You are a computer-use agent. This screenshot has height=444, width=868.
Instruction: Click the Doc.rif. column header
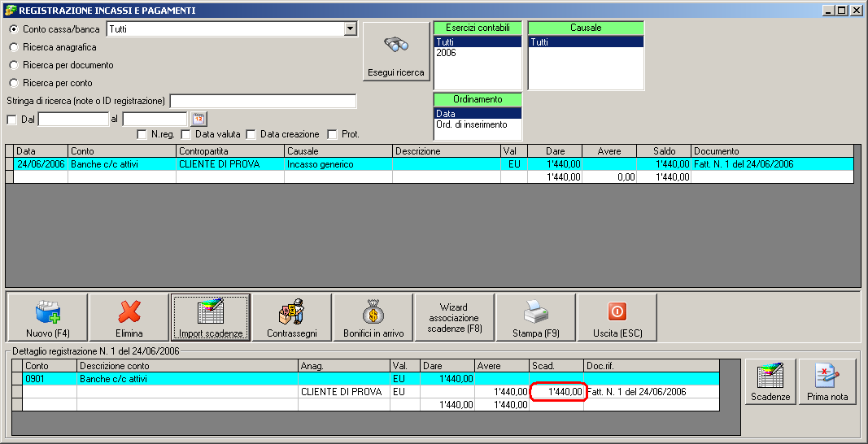click(652, 366)
